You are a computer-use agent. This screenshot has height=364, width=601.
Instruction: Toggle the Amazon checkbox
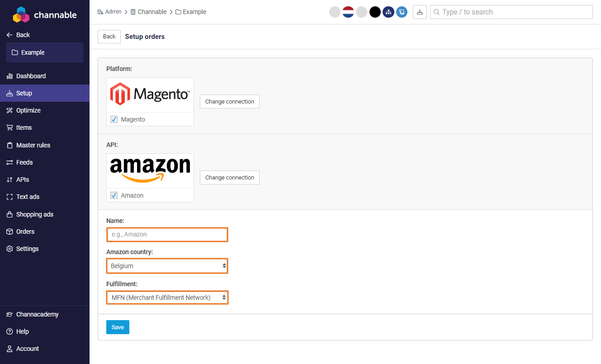click(x=114, y=195)
